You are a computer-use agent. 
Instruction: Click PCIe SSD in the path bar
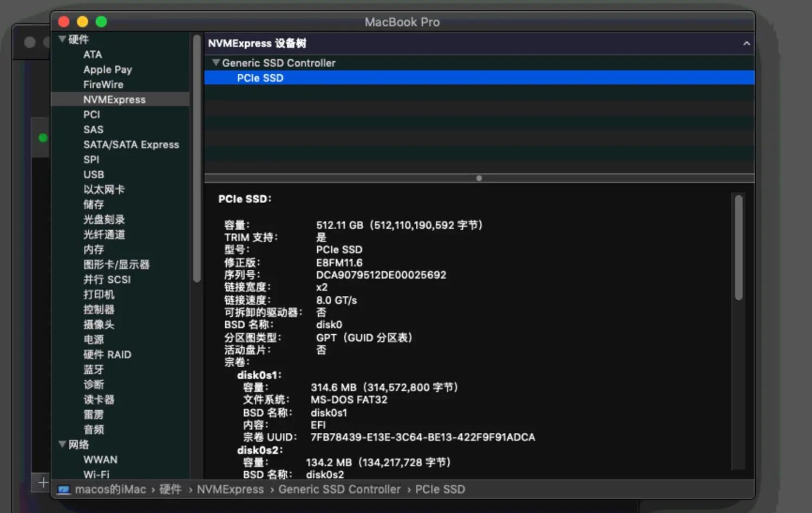pos(440,490)
